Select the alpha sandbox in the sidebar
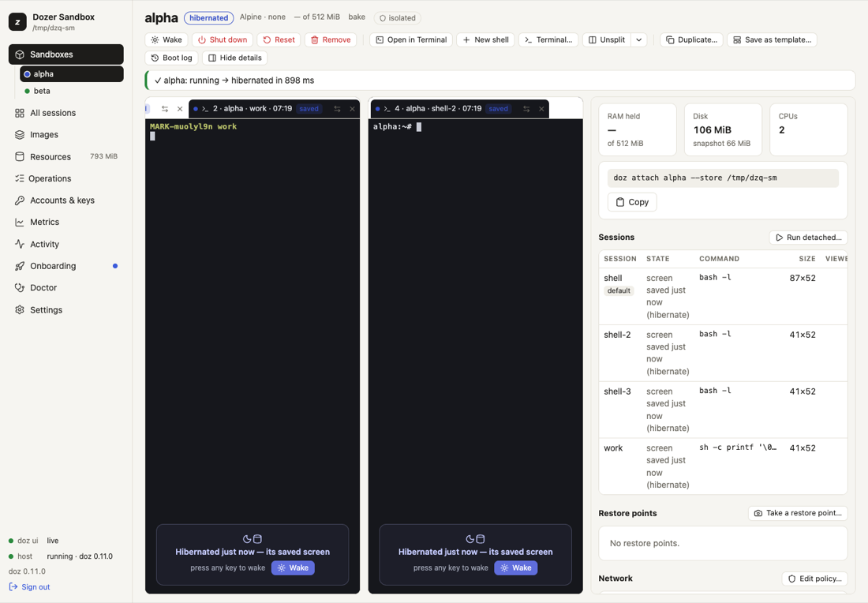 click(71, 73)
